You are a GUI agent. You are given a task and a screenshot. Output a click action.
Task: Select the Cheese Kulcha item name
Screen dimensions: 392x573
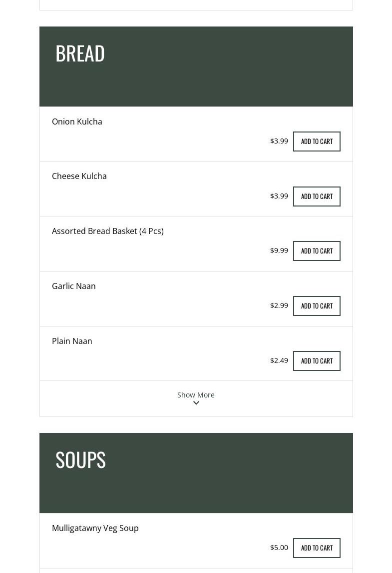[79, 176]
